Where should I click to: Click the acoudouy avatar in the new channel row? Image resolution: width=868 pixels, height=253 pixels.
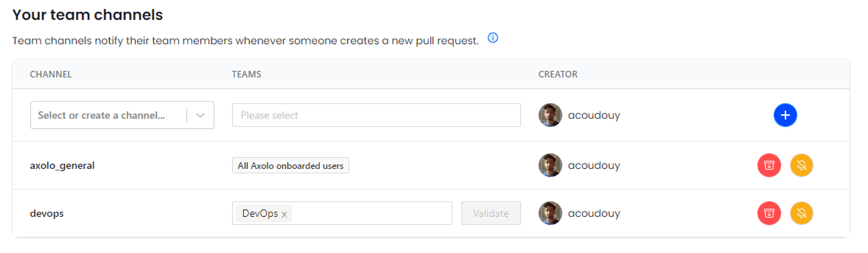[550, 115]
